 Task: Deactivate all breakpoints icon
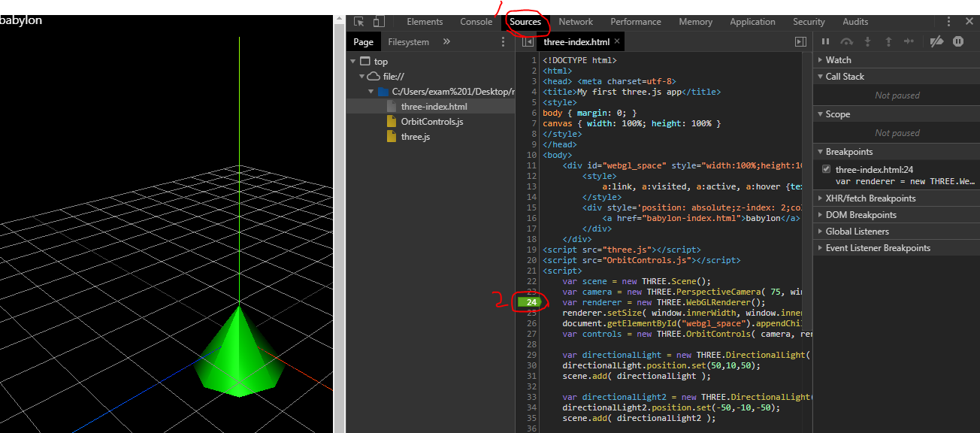[936, 42]
